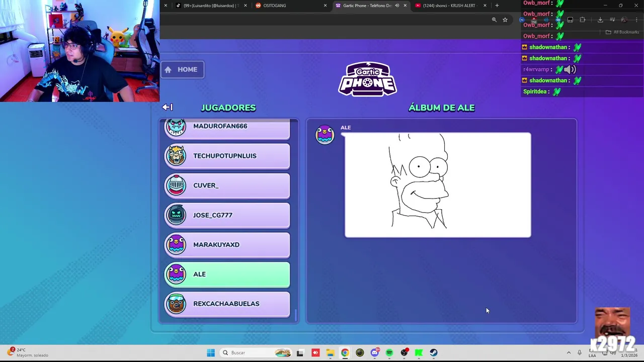Click REXCACHAABUELAS's bear avatar
Image resolution: width=644 pixels, height=362 pixels.
[x=176, y=304]
